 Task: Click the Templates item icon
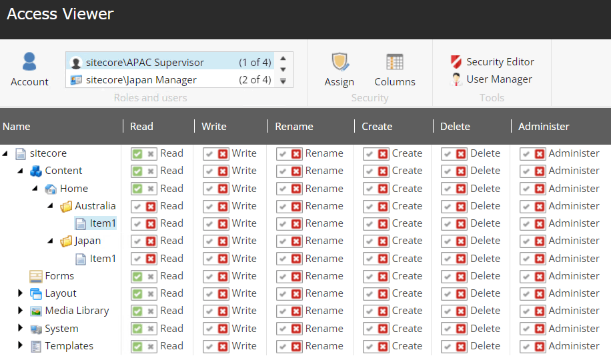[36, 346]
